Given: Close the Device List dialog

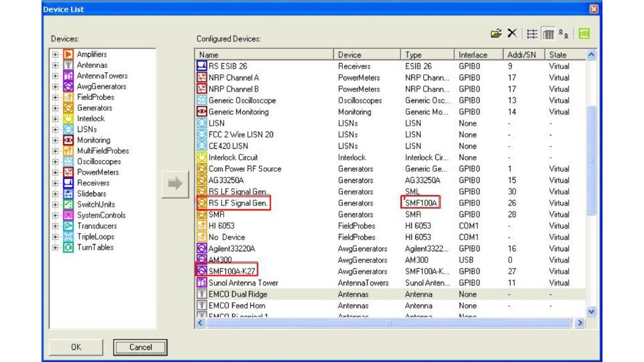Looking at the screenshot, I should point(594,9).
